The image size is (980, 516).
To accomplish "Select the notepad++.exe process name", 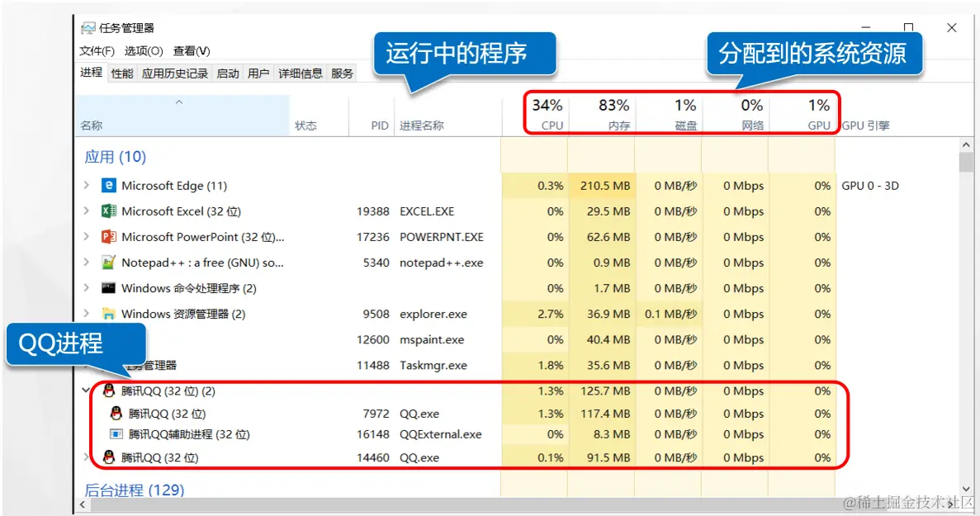I will pyautogui.click(x=441, y=263).
